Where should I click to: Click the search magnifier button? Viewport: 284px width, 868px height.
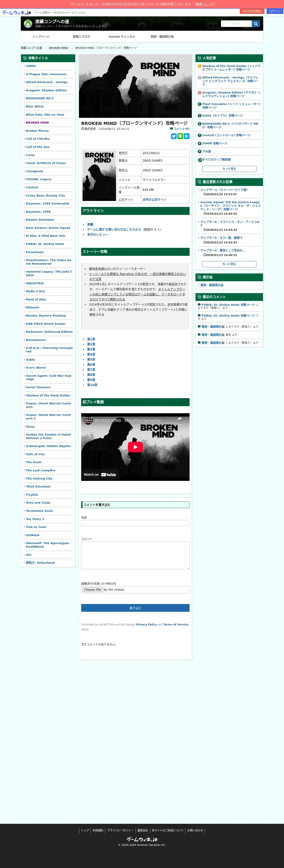pos(256,24)
